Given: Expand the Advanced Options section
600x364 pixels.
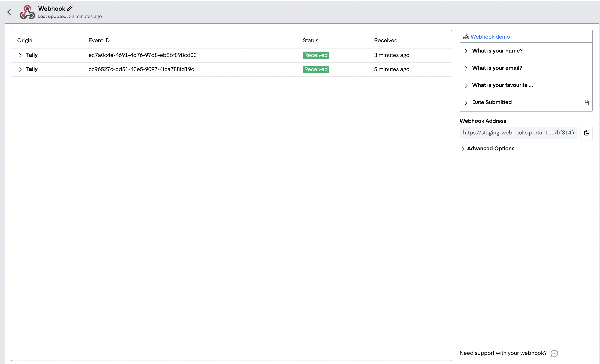Looking at the screenshot, I should pyautogui.click(x=463, y=149).
